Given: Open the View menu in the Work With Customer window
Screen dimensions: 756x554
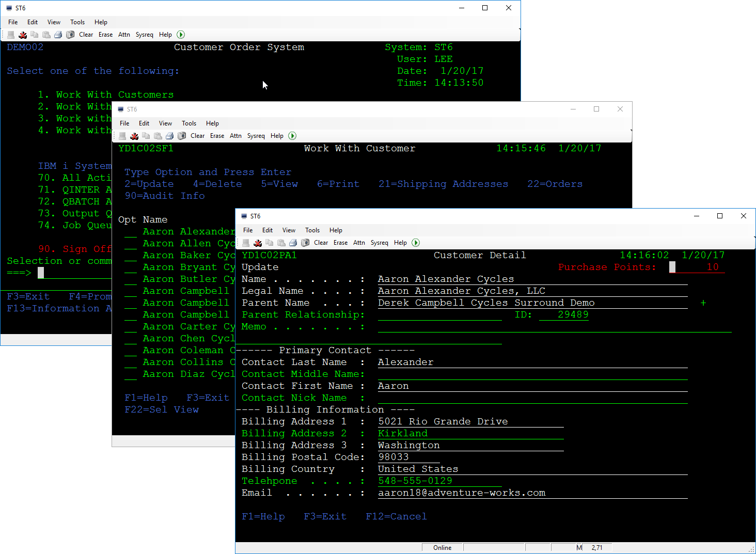Looking at the screenshot, I should (165, 123).
